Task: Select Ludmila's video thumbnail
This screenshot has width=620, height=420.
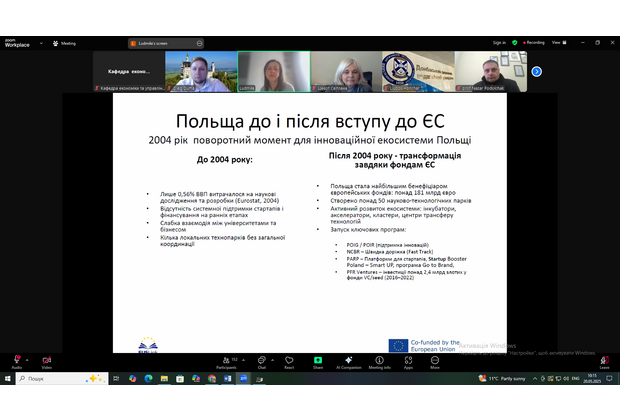Action: [272, 71]
